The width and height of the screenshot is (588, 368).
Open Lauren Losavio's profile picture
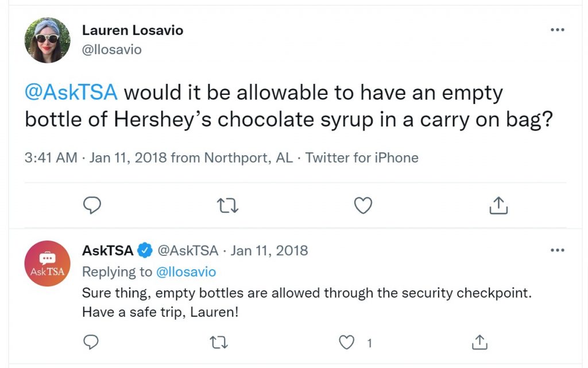[47, 40]
